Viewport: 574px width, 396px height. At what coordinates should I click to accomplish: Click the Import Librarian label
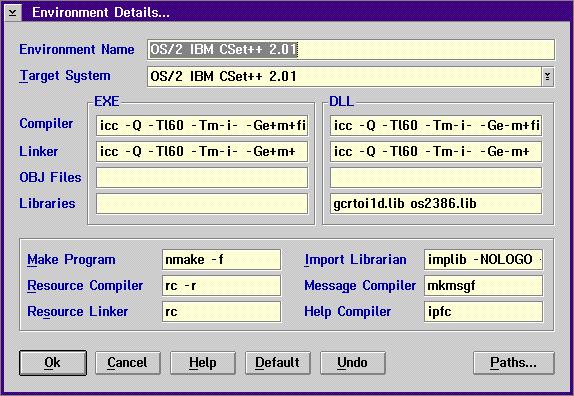click(355, 259)
